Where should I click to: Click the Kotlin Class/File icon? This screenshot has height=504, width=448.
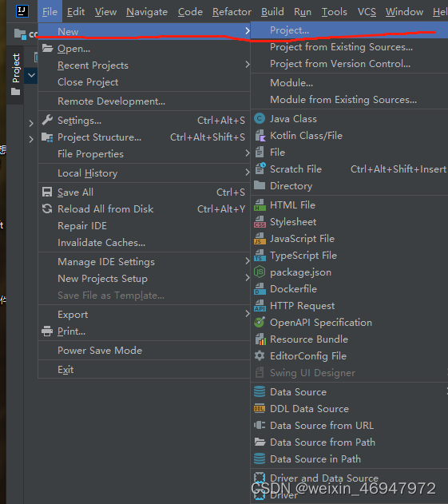coord(260,136)
